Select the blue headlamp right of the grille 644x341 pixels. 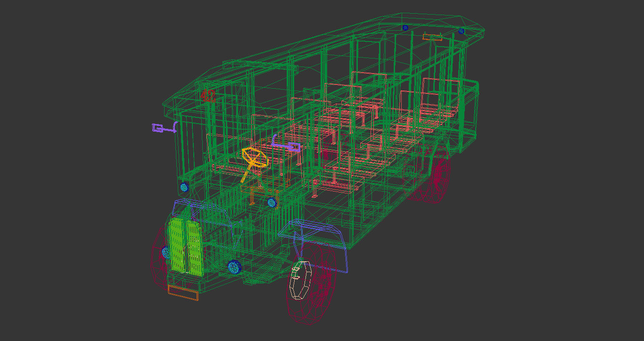tap(234, 267)
